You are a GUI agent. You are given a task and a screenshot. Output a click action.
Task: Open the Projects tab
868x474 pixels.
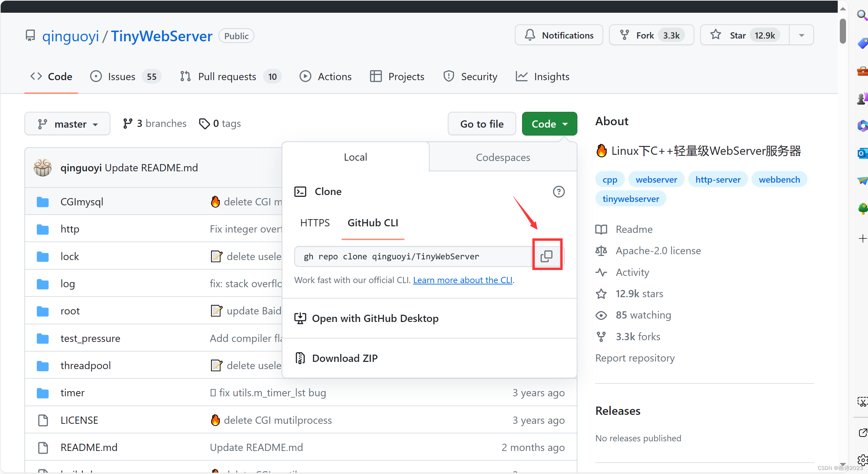tap(397, 76)
